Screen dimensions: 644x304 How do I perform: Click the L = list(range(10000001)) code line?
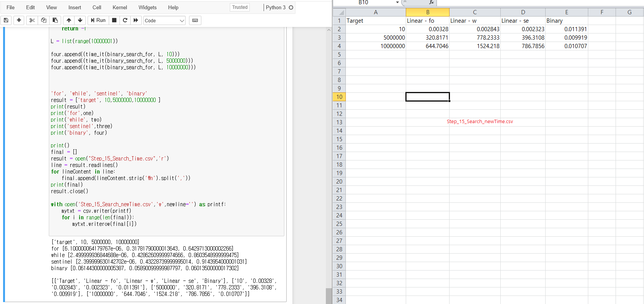coord(85,41)
